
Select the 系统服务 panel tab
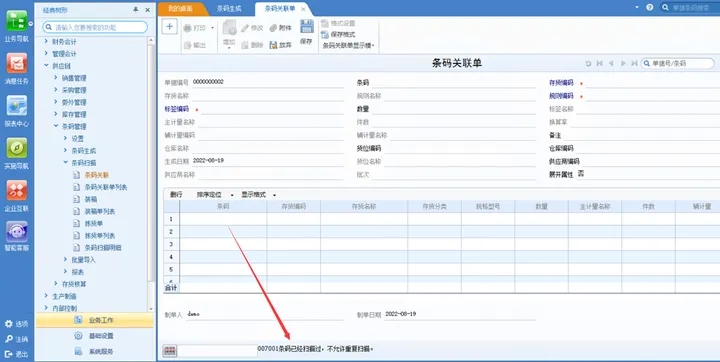coord(95,351)
